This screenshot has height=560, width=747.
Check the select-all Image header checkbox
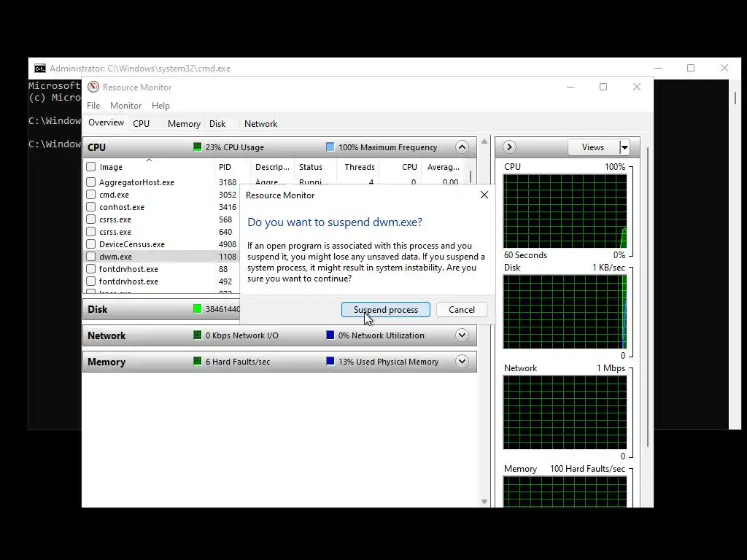coord(91,167)
